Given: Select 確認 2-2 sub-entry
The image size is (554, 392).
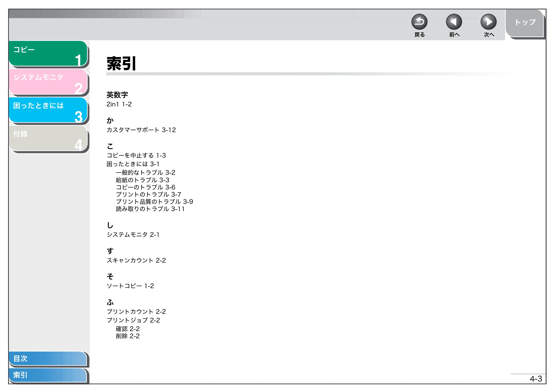Looking at the screenshot, I should (x=128, y=329).
